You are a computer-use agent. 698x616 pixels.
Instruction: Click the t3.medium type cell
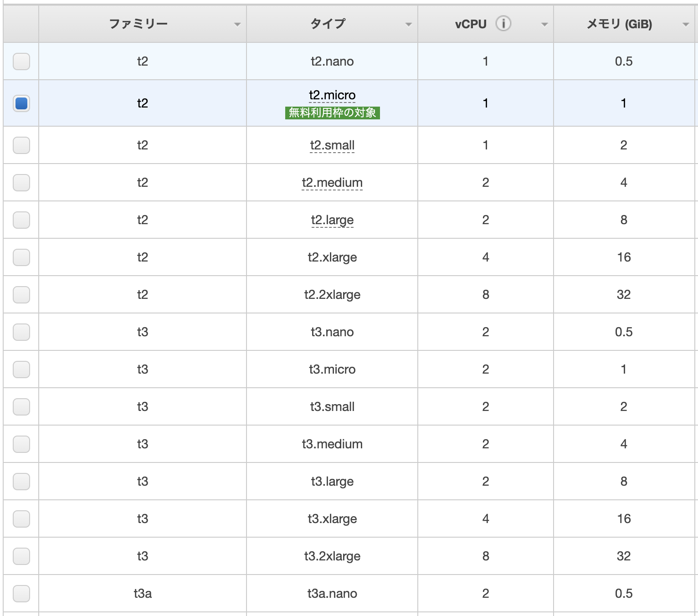pos(332,444)
